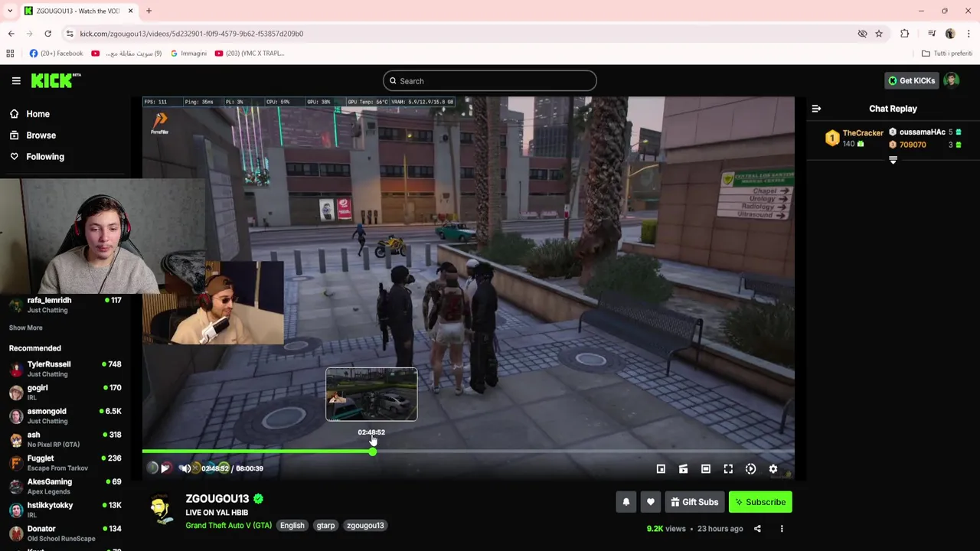
Task: Click the ZGOUGOU13 channel name
Action: 217,499
